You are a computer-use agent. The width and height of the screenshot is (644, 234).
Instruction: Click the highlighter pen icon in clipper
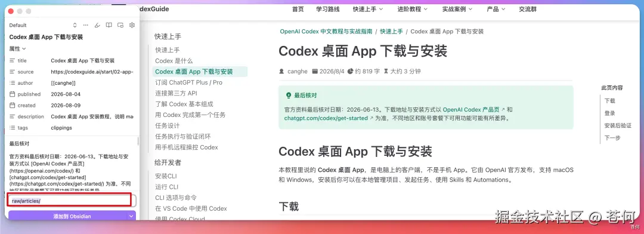[97, 25]
